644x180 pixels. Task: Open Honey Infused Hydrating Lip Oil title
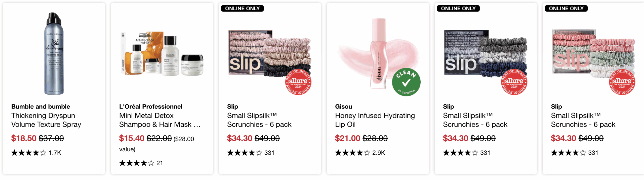[x=375, y=120]
